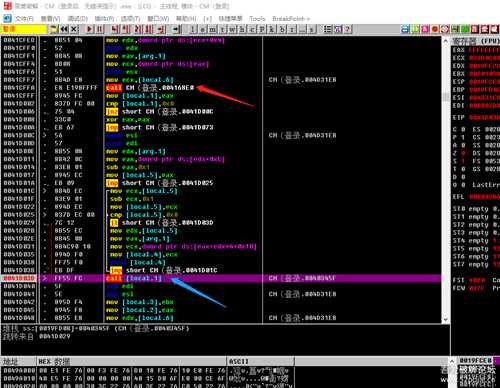Viewport: 500px width, 388px height.
Task: Pause execution using the pause icon
Action: [99, 29]
